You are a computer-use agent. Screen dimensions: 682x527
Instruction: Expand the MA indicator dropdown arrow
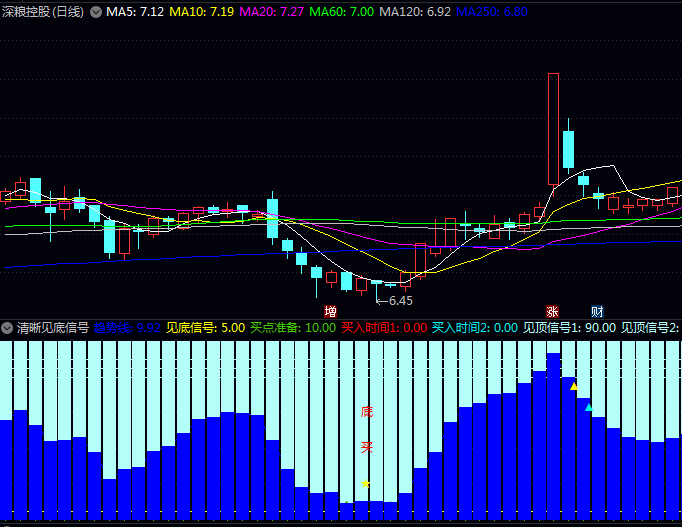(x=96, y=12)
